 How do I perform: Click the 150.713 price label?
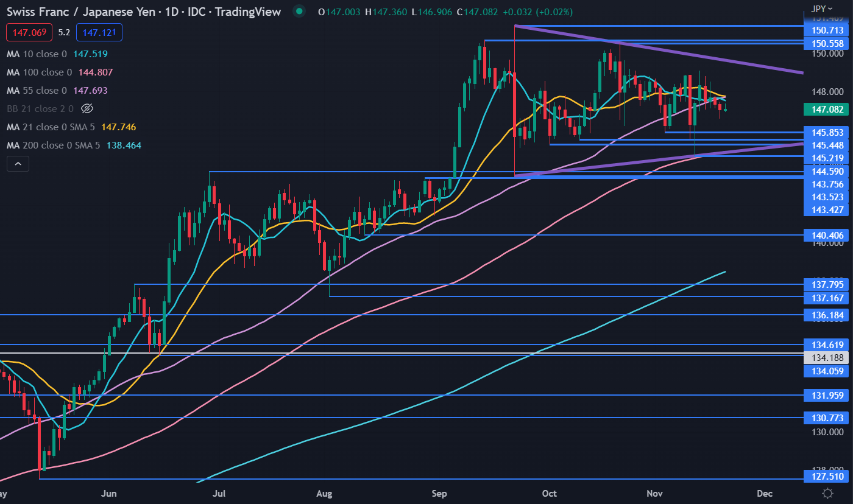(x=827, y=30)
